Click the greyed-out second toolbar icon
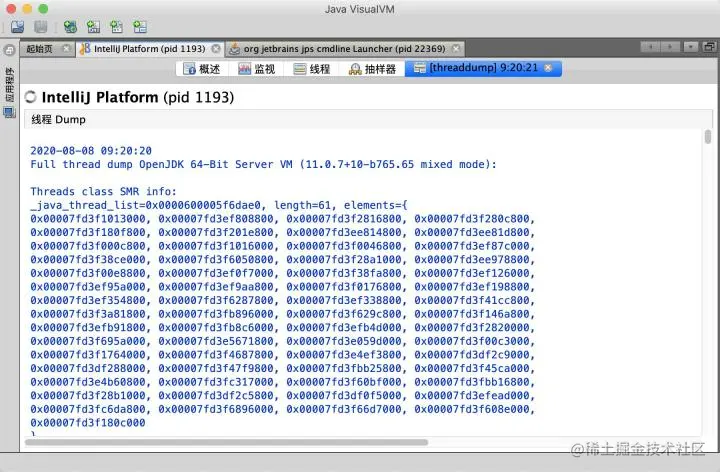 pos(40,27)
